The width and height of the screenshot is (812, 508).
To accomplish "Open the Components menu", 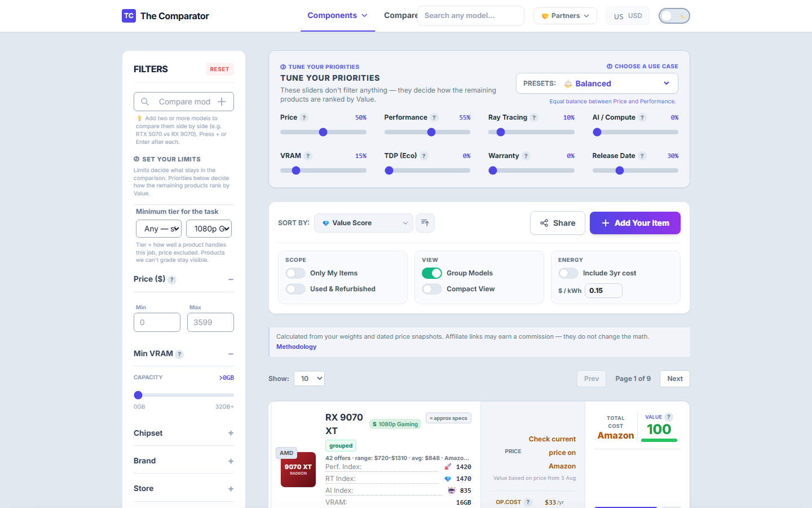I will tap(337, 16).
